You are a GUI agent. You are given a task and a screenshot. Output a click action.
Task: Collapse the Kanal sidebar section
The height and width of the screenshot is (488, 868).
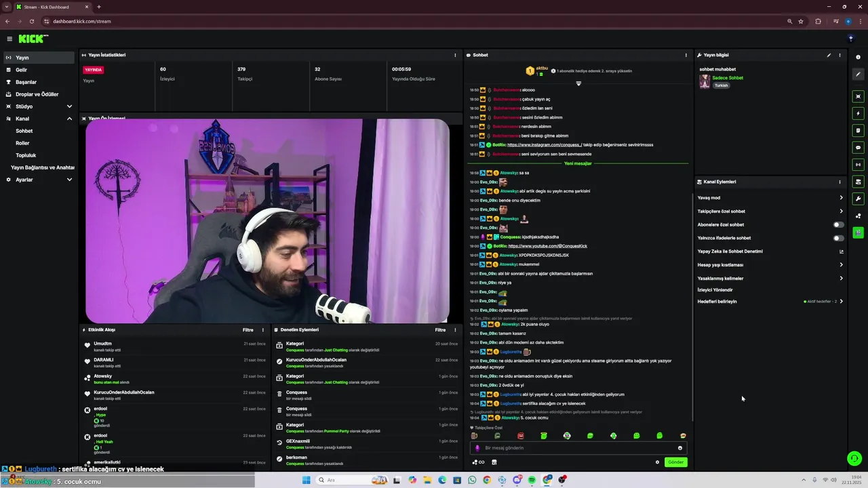(x=37, y=119)
